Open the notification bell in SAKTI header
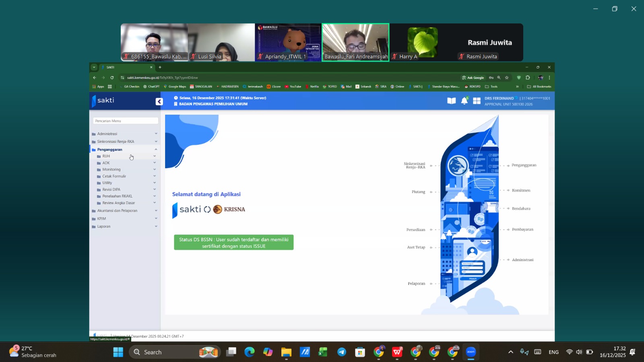 [x=464, y=101]
